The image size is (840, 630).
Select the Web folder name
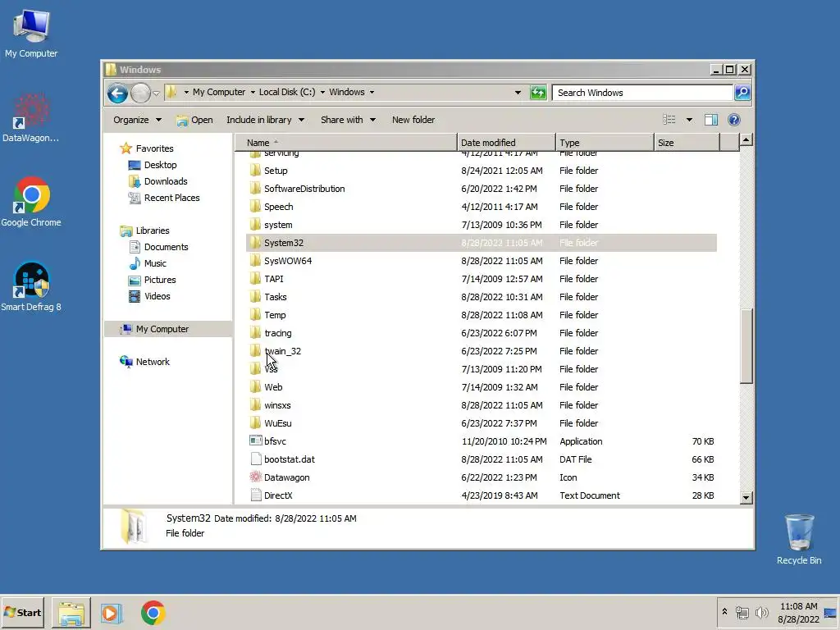273,387
